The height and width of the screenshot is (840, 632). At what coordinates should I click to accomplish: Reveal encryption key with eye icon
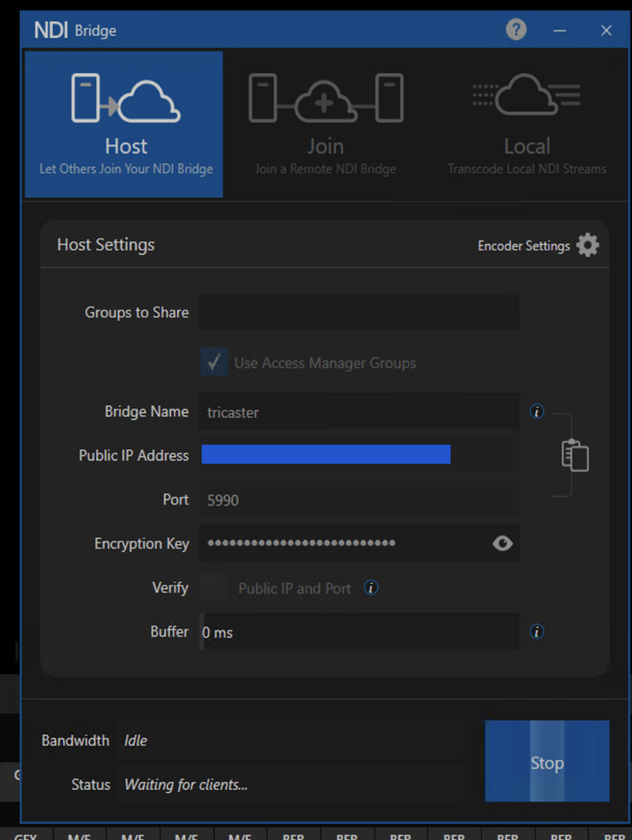point(503,543)
